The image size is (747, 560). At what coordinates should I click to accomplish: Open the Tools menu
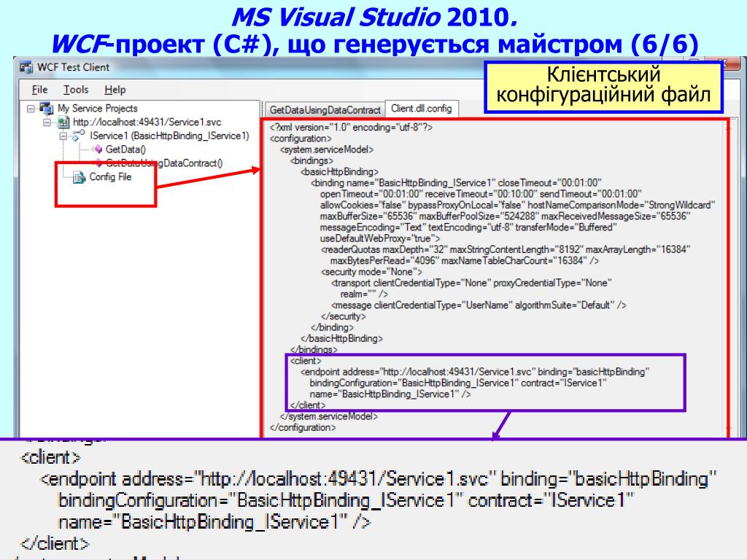point(76,90)
